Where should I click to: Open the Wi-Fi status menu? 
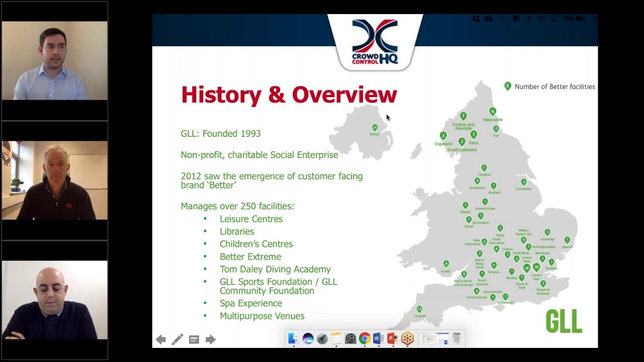click(541, 19)
